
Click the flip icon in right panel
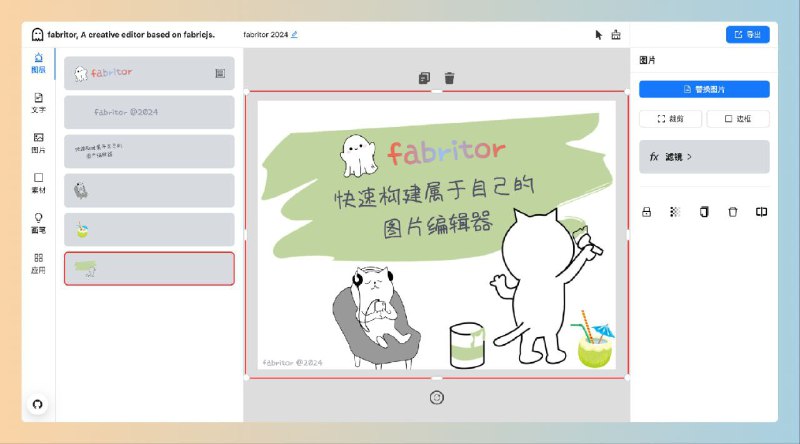761,212
